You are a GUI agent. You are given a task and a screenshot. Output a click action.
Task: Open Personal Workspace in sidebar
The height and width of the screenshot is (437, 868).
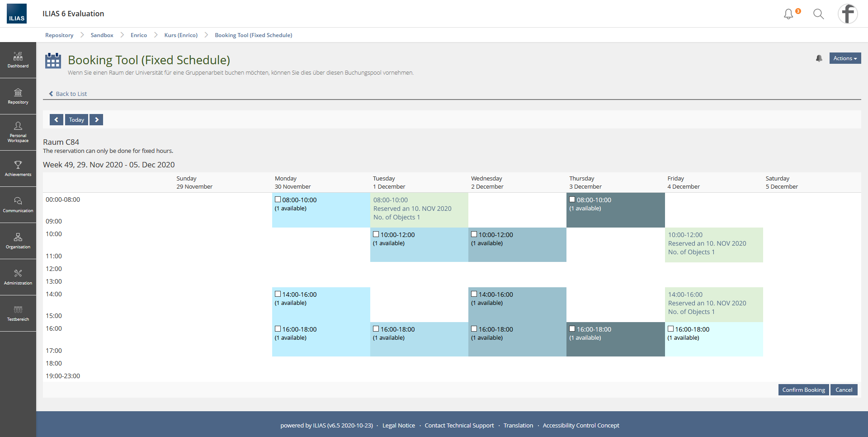(18, 132)
